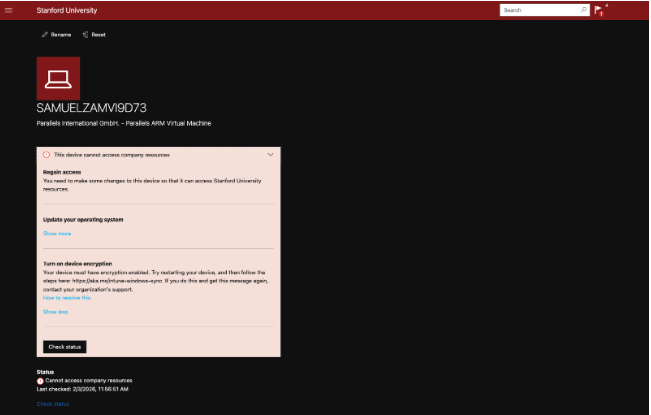The image size is (651, 415).
Task: Click the Update your operating system heading
Action: tap(83, 220)
